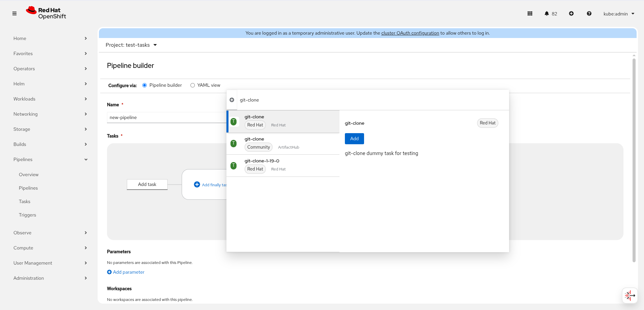Expand the kube:admin user dropdown

click(x=619, y=14)
